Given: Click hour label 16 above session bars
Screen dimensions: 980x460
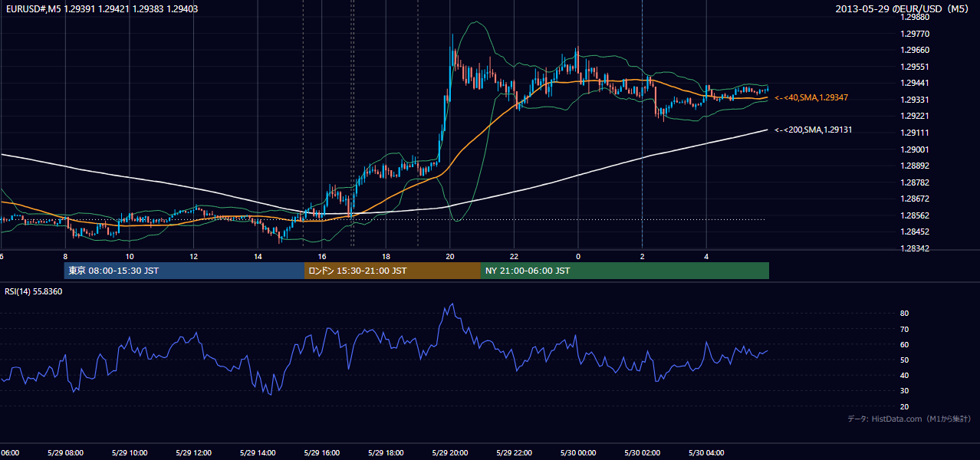Looking at the screenshot, I should 322,256.
